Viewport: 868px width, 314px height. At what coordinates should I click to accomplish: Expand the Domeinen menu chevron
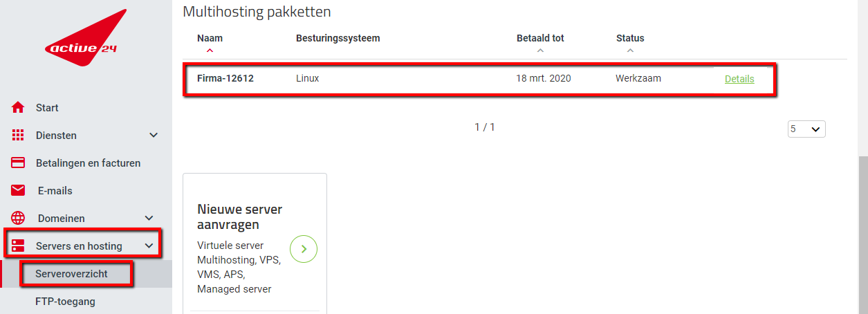point(149,219)
